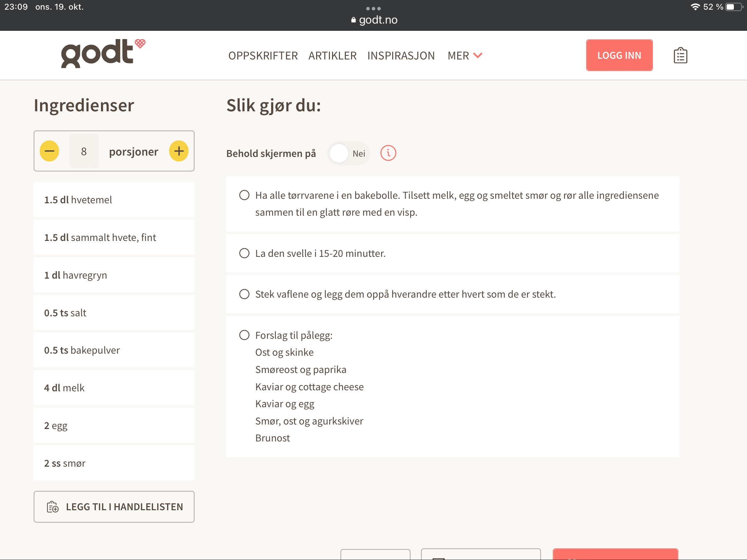Screen dimensions: 747x560
Task: Click LEGG TIL I HANDLELISTEN button
Action: pyautogui.click(x=114, y=507)
